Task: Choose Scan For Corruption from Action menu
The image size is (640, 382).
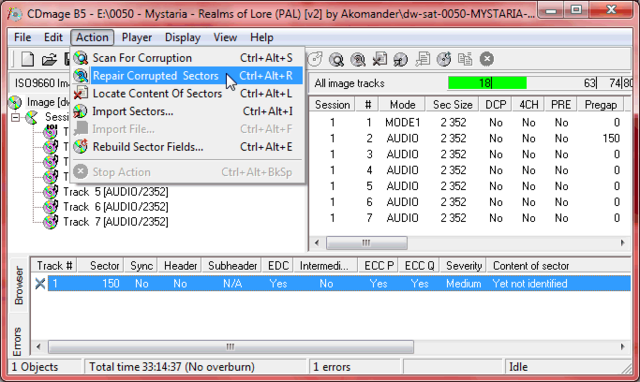Action: 187,58
